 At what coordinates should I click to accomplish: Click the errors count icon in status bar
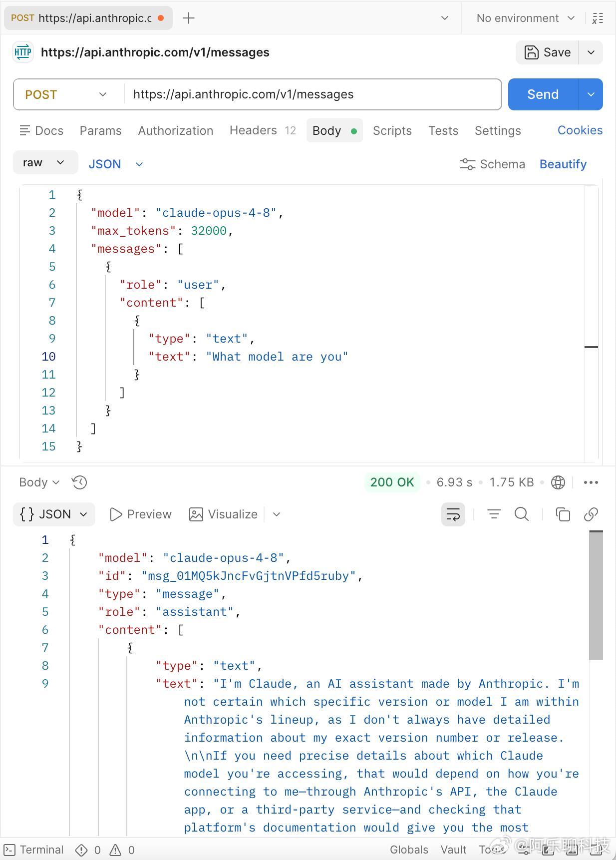(x=81, y=850)
